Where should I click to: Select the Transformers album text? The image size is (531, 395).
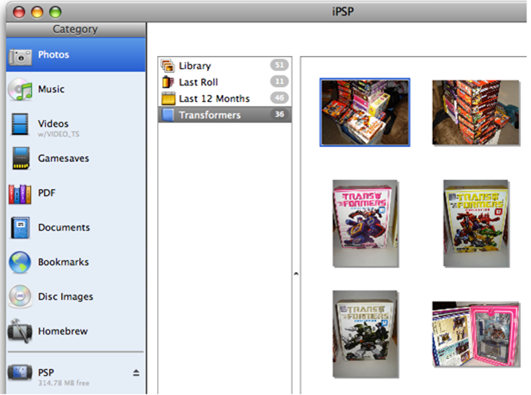(210, 115)
